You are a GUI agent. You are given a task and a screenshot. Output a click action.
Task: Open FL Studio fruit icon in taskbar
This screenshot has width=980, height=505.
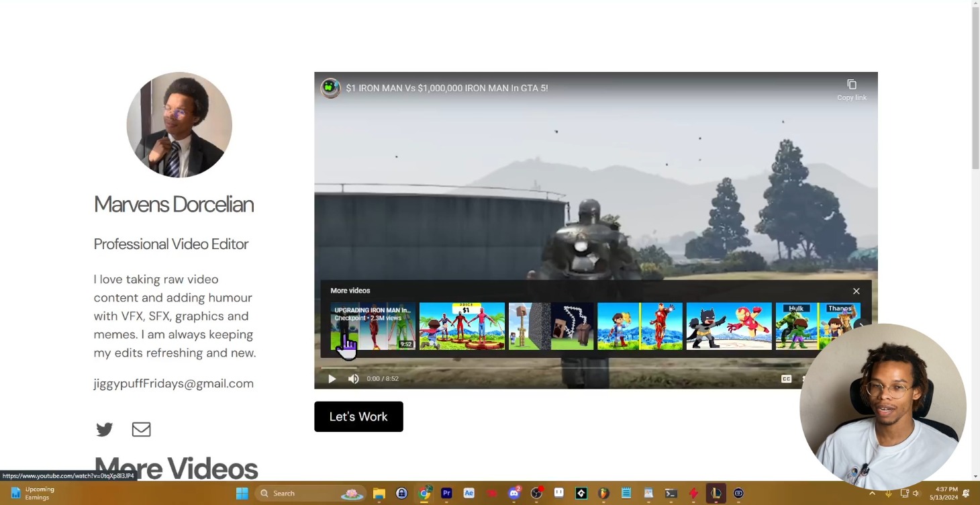pyautogui.click(x=603, y=493)
